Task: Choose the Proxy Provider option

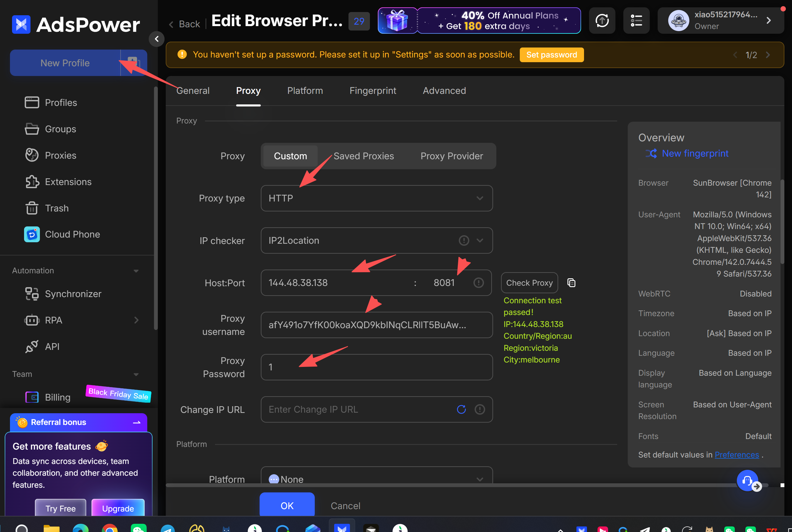Action: (451, 156)
